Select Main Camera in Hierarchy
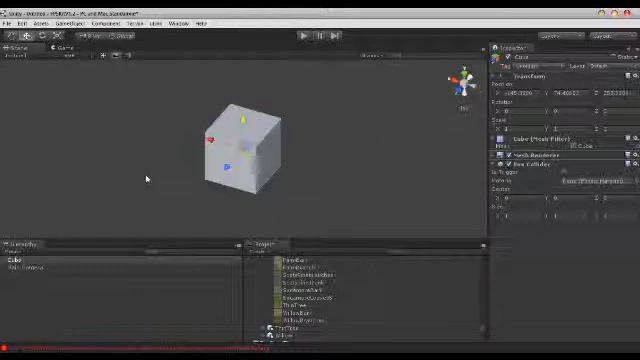This screenshot has width=640, height=360. [x=25, y=268]
